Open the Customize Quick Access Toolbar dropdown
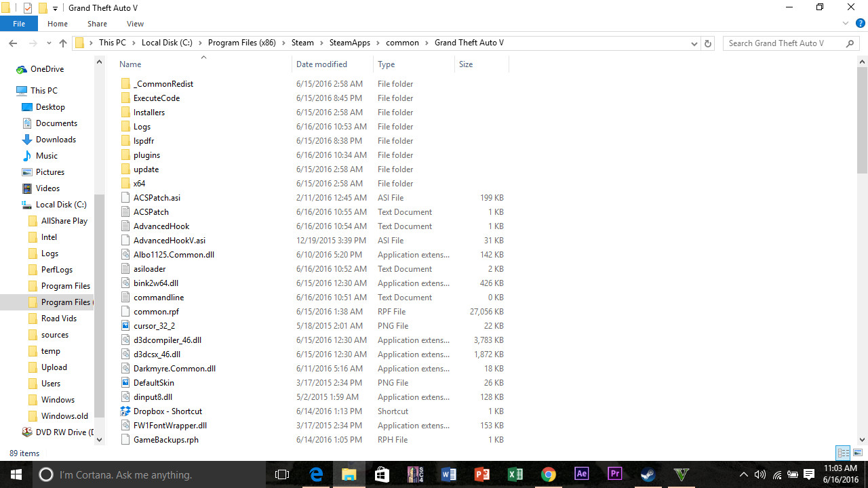This screenshot has height=488, width=868. pyautogui.click(x=55, y=8)
